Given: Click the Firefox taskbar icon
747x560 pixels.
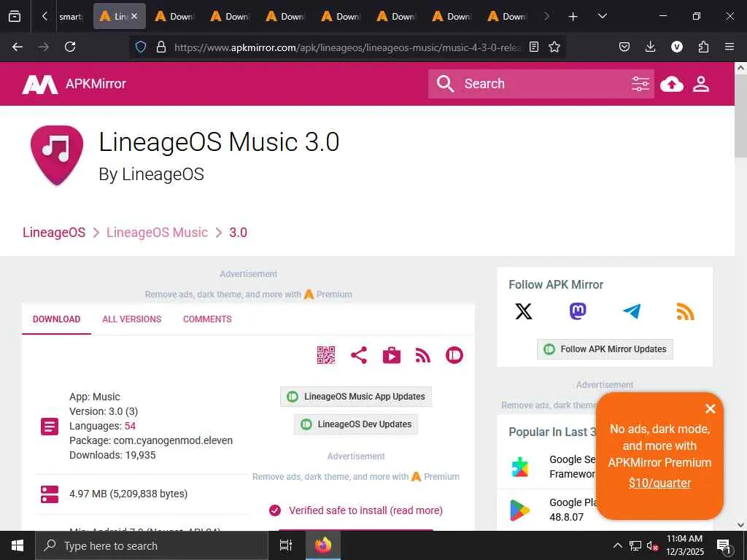Looking at the screenshot, I should pyautogui.click(x=322, y=545).
